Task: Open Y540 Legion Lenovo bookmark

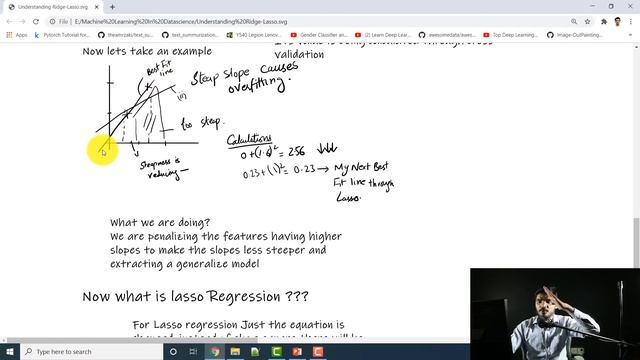Action: tap(254, 35)
